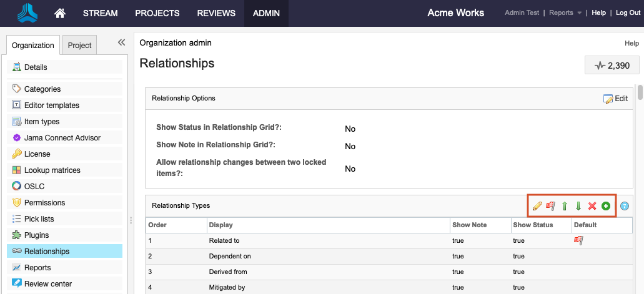644x294 pixels.
Task: Open Details in the sidebar
Action: (x=64, y=67)
